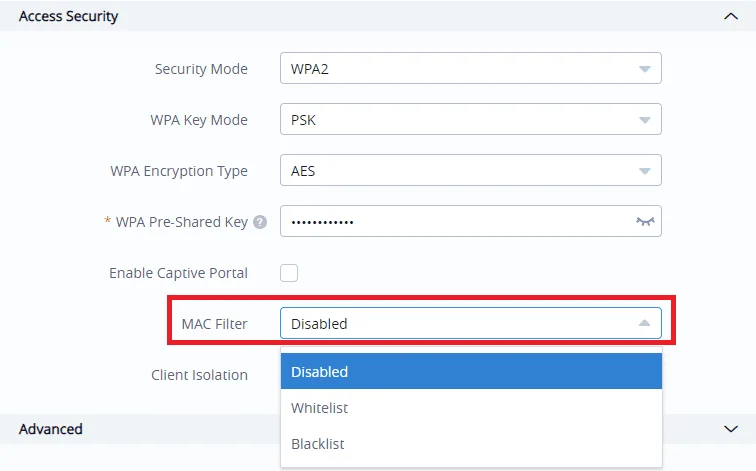
Task: Click the WPA Key Mode dropdown arrow
Action: coord(645,120)
